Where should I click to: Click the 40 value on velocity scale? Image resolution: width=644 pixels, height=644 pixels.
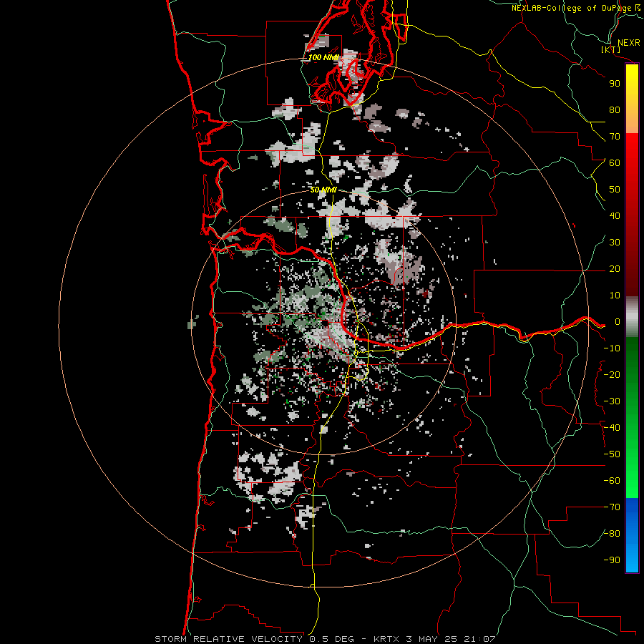[x=615, y=216]
